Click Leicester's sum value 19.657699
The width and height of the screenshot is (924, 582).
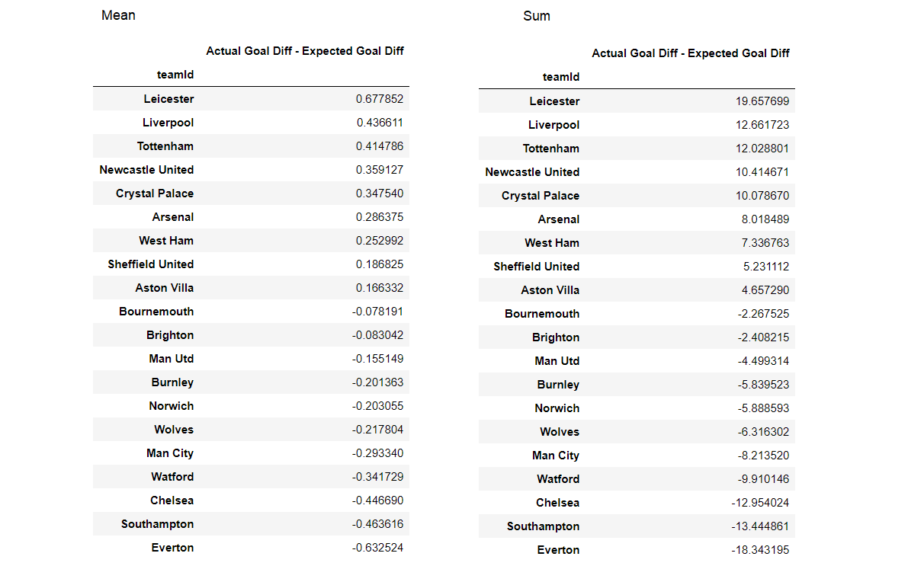pos(762,101)
